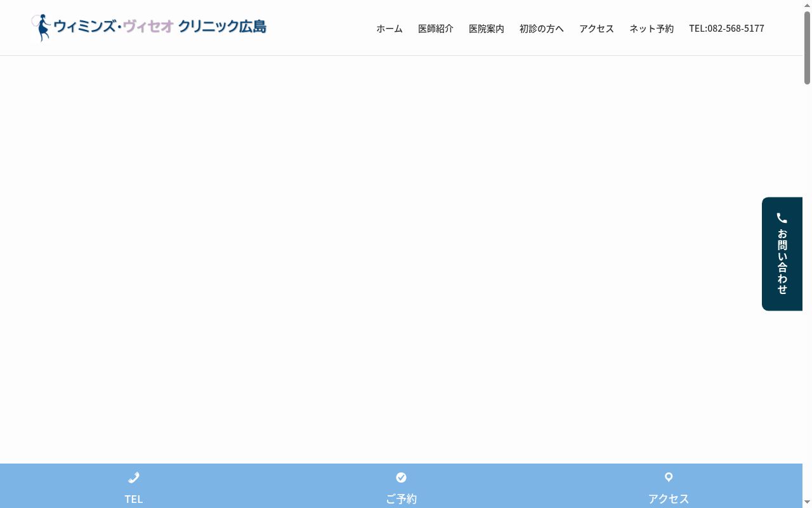The image size is (812, 508).
Task: Open ネット予約 online booking link
Action: coord(652,29)
